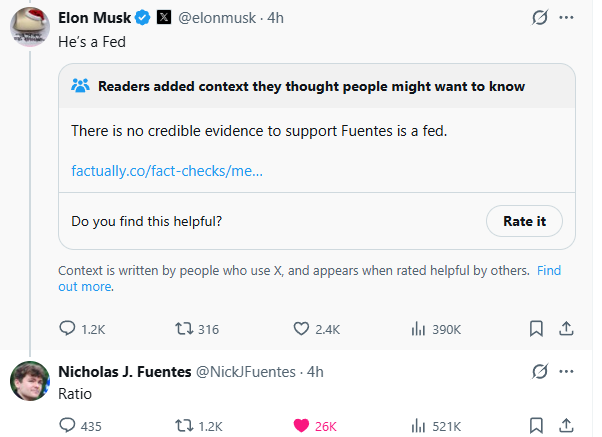Bookmark the "He's a Fed" post
The height and width of the screenshot is (437, 602).
tap(536, 328)
